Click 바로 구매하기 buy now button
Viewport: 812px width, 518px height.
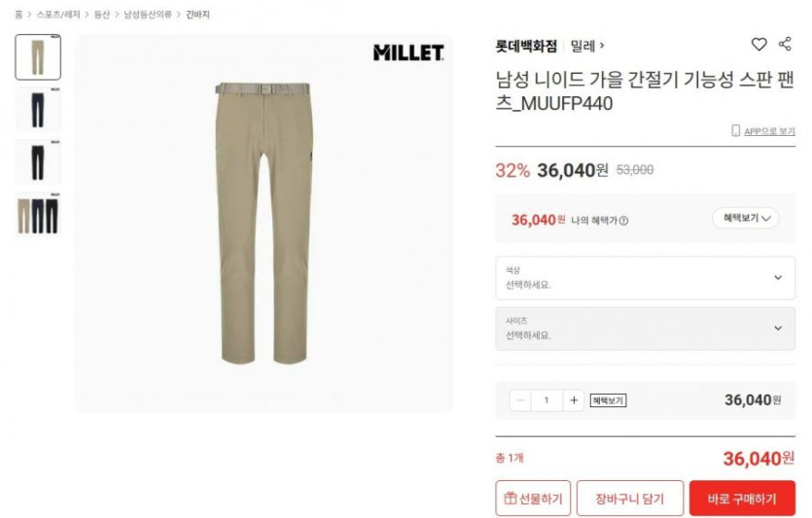[742, 499]
